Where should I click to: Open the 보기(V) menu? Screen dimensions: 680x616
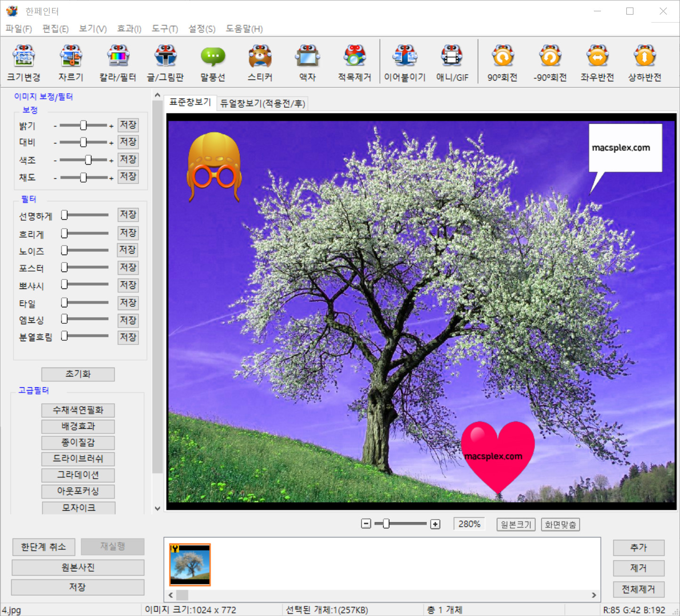[x=93, y=29]
